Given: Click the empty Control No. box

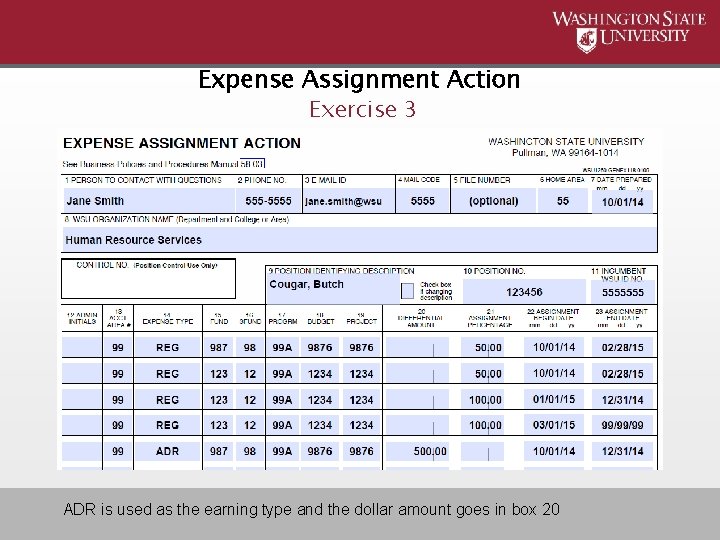Looking at the screenshot, I should (x=148, y=279).
